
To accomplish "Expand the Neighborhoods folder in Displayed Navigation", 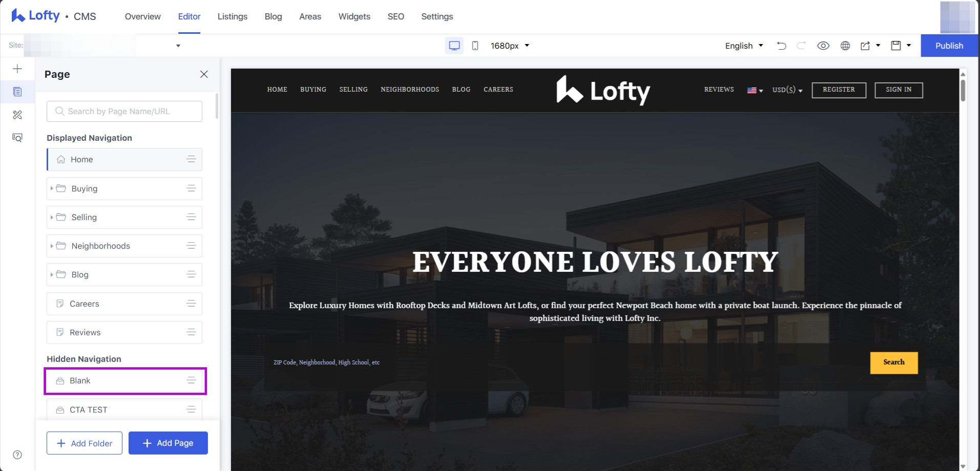I will coord(52,246).
